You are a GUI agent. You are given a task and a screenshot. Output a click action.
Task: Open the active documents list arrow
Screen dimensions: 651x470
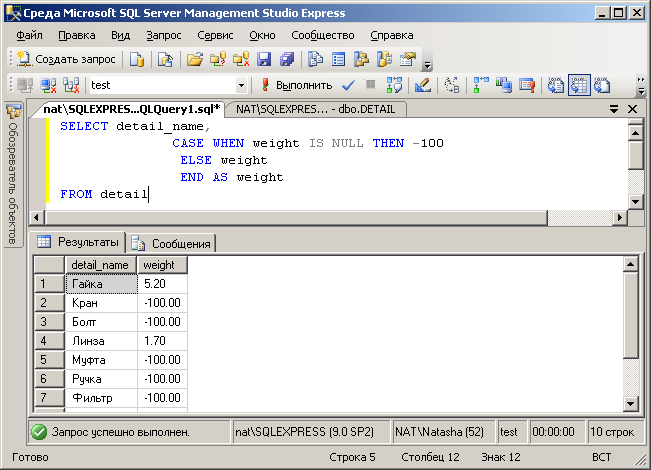tap(614, 109)
